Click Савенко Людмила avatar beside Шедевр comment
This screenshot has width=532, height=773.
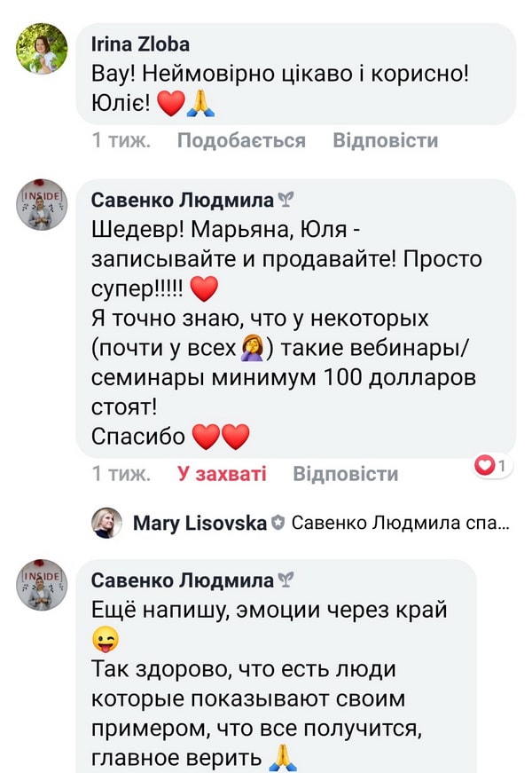pyautogui.click(x=42, y=205)
